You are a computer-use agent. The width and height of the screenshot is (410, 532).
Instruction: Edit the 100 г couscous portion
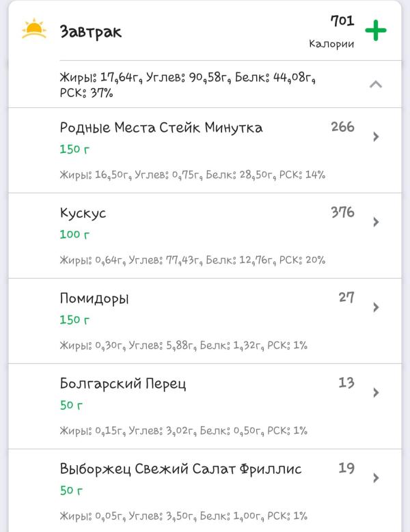pyautogui.click(x=74, y=234)
